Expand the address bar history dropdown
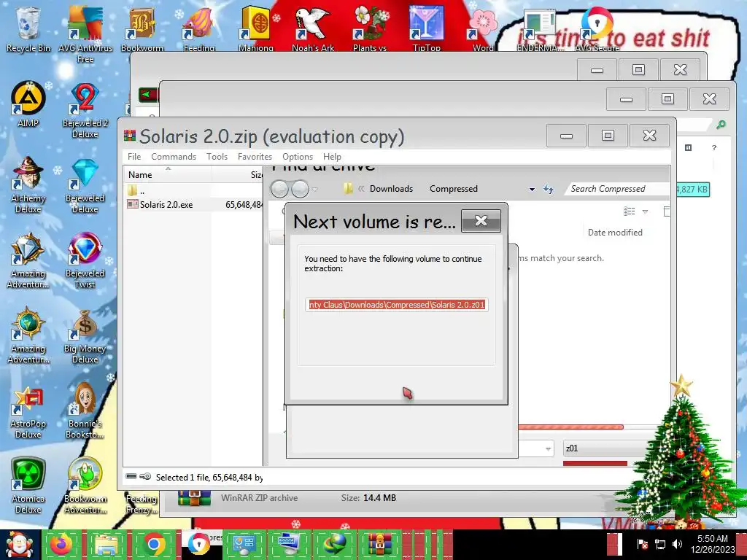 532,190
